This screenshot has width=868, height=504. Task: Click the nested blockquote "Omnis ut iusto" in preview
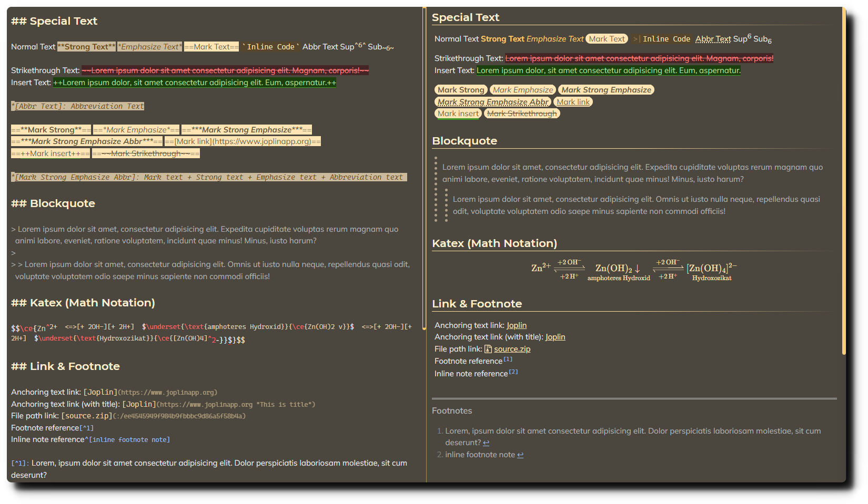click(637, 205)
